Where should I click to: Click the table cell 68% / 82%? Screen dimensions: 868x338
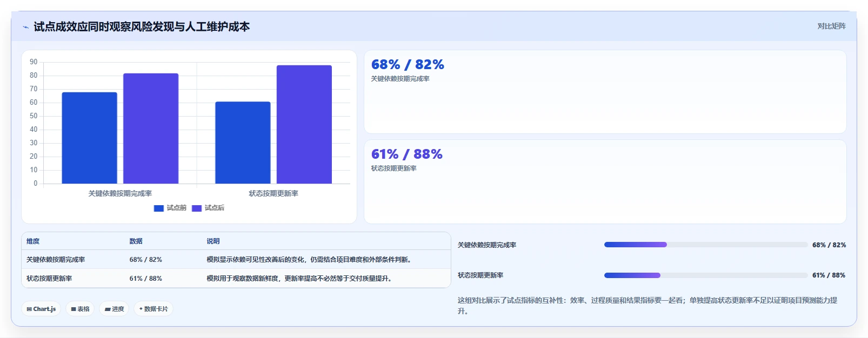tap(146, 260)
